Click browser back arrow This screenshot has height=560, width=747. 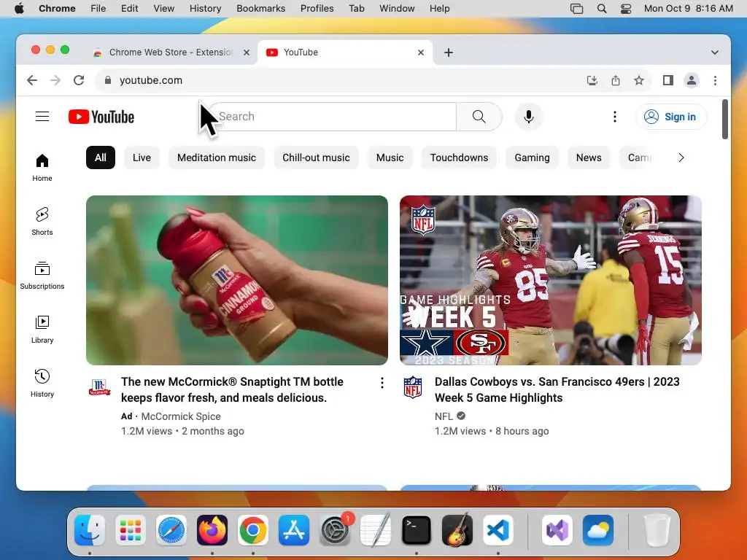coord(32,80)
